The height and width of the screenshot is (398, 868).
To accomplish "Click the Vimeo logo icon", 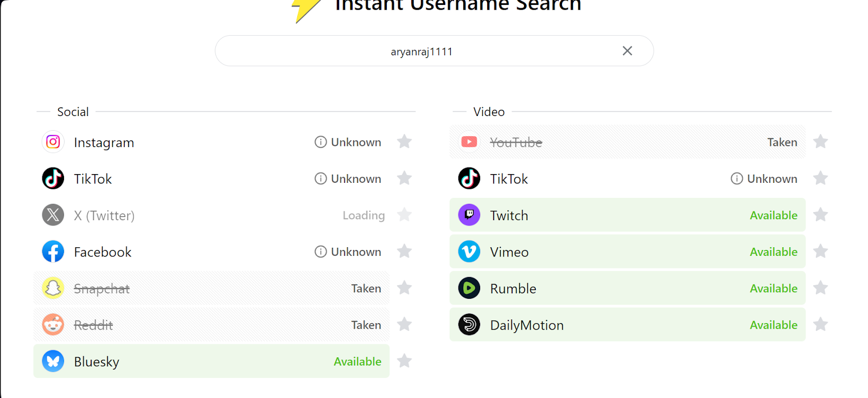I will (x=469, y=252).
